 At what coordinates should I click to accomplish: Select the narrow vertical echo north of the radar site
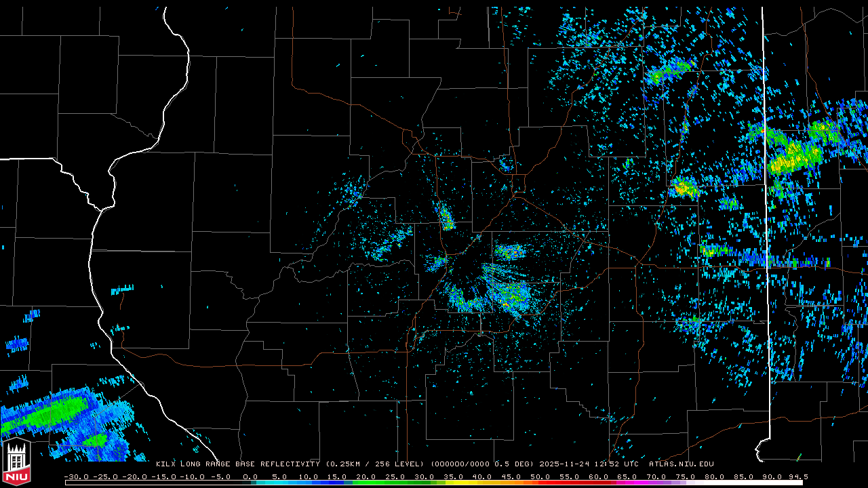[x=446, y=217]
